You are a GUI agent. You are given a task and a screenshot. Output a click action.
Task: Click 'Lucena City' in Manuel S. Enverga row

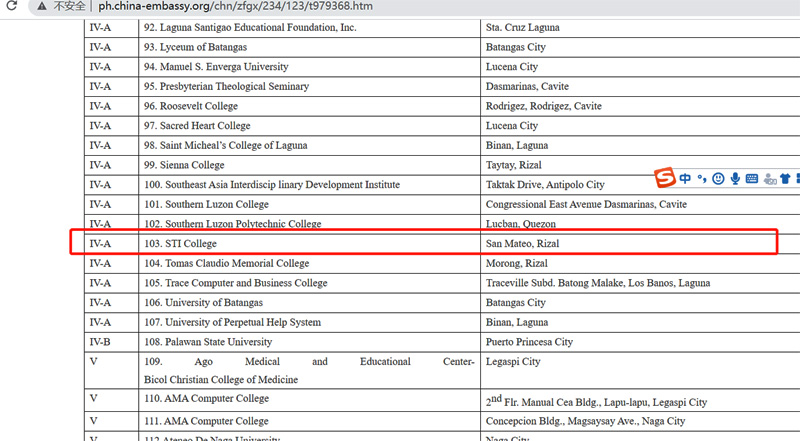click(512, 67)
